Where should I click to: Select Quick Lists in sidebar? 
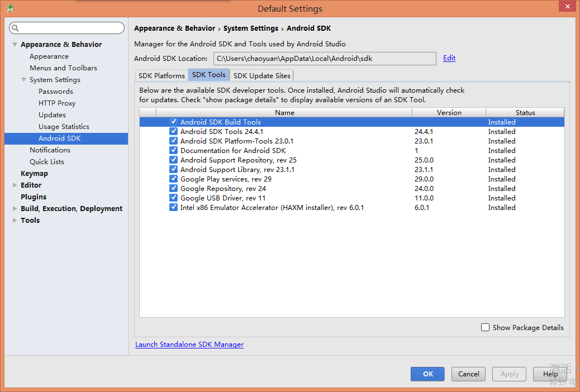(47, 161)
